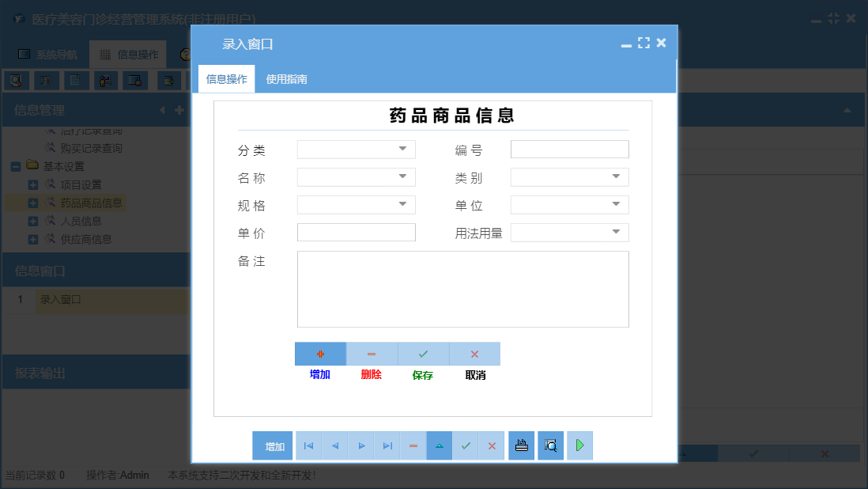868x489 pixels.
Task: Click the 保存 (Save) button with green check
Action: click(423, 354)
